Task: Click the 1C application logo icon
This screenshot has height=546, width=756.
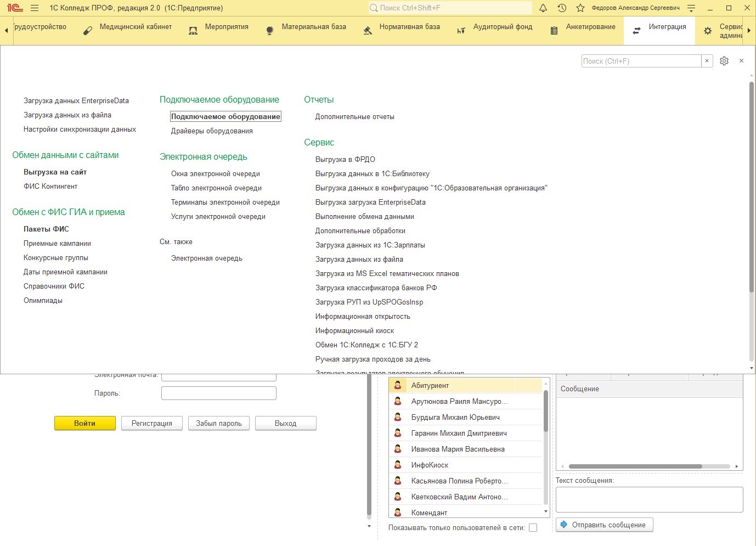Action: (14, 8)
